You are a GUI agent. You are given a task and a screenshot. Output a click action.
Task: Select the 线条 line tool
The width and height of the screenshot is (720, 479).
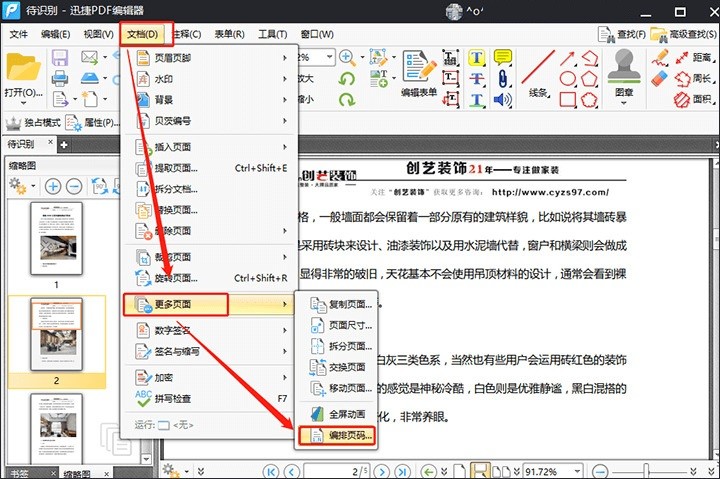click(538, 73)
